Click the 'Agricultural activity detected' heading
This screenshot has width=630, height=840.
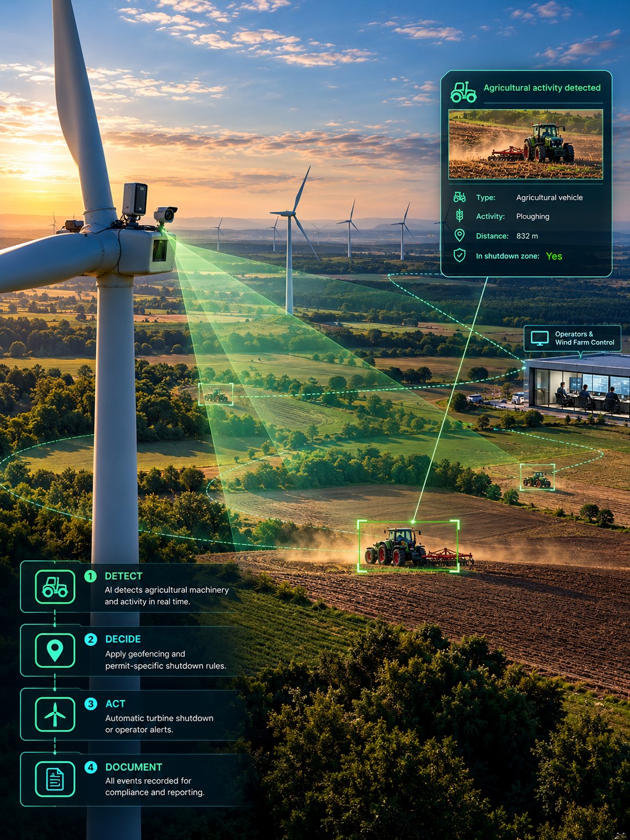[542, 88]
